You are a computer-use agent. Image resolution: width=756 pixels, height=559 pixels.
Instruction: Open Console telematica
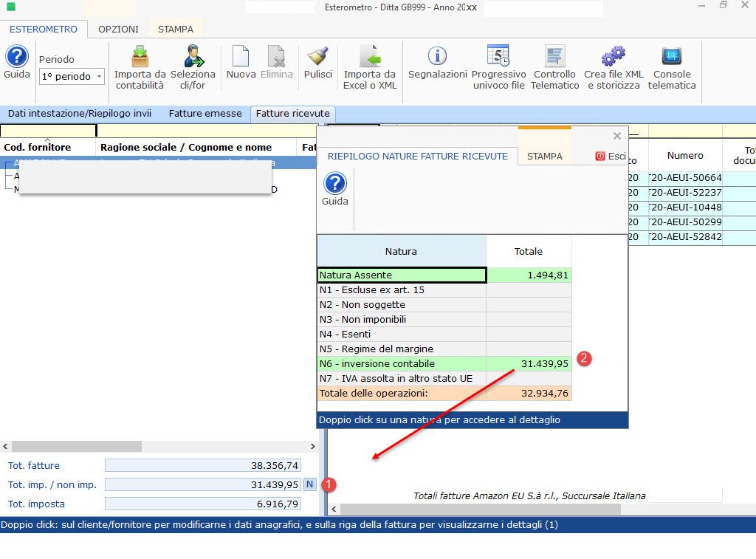pos(672,67)
